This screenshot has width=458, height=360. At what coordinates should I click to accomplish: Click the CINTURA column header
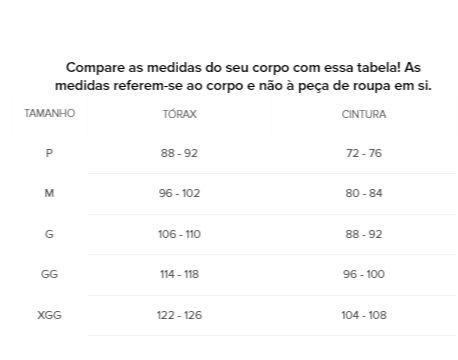(364, 114)
